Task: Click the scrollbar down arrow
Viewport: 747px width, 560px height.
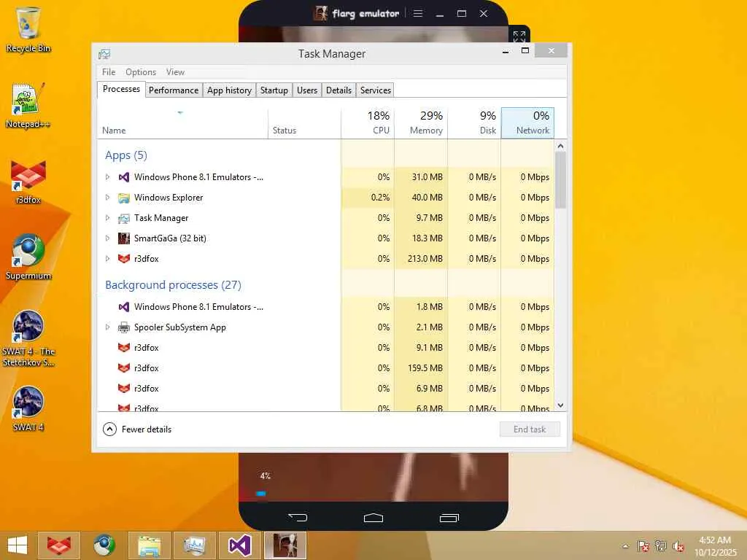Action: click(x=561, y=405)
